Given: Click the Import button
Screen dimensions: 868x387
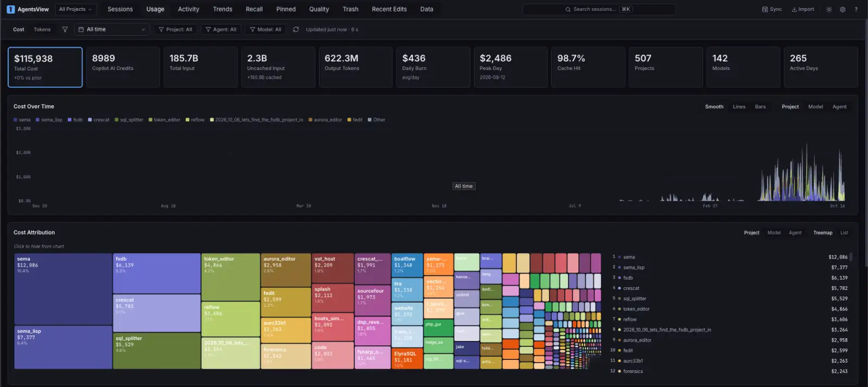Looking at the screenshot, I should tap(803, 9).
